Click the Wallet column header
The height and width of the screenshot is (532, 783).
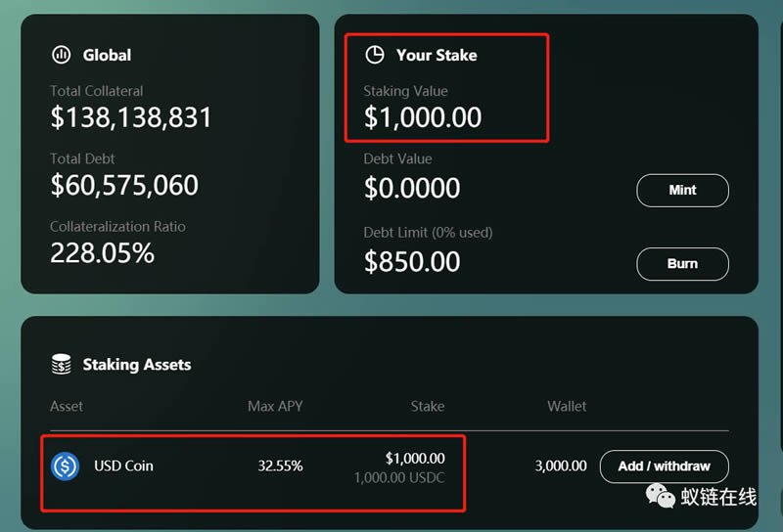567,406
